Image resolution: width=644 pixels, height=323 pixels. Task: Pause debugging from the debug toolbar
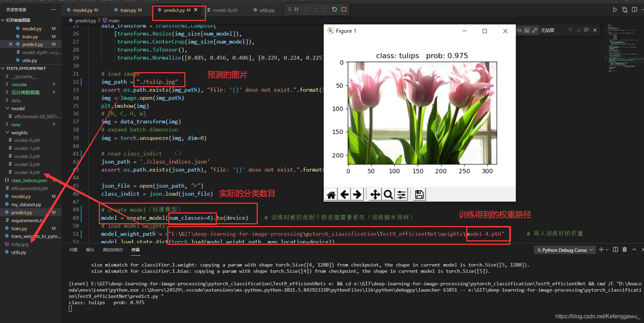point(297,9)
